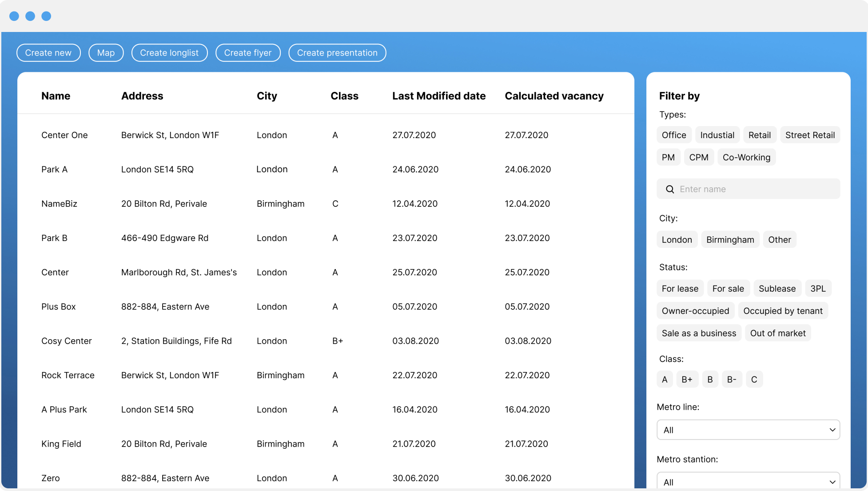The image size is (868, 491).
Task: Click Create presentation button
Action: 337,53
